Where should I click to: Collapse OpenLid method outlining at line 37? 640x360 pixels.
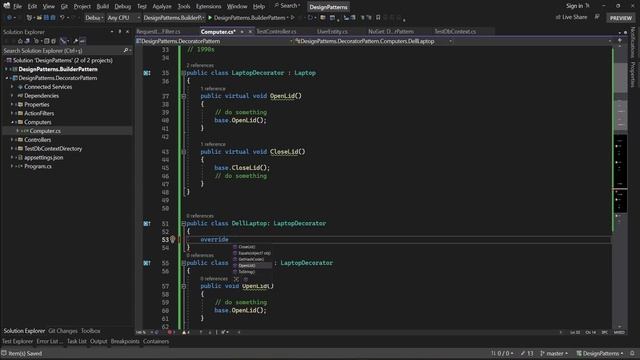pos(184,96)
